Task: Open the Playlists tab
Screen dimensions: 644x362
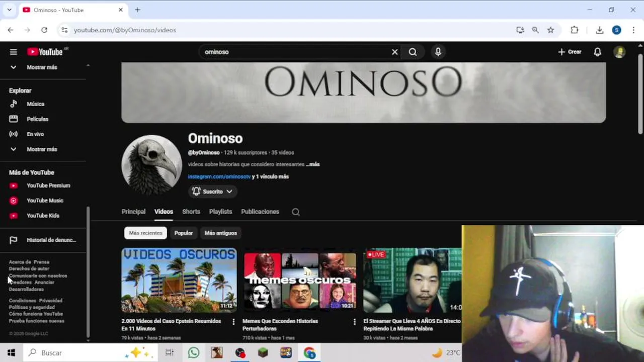Action: pyautogui.click(x=220, y=212)
